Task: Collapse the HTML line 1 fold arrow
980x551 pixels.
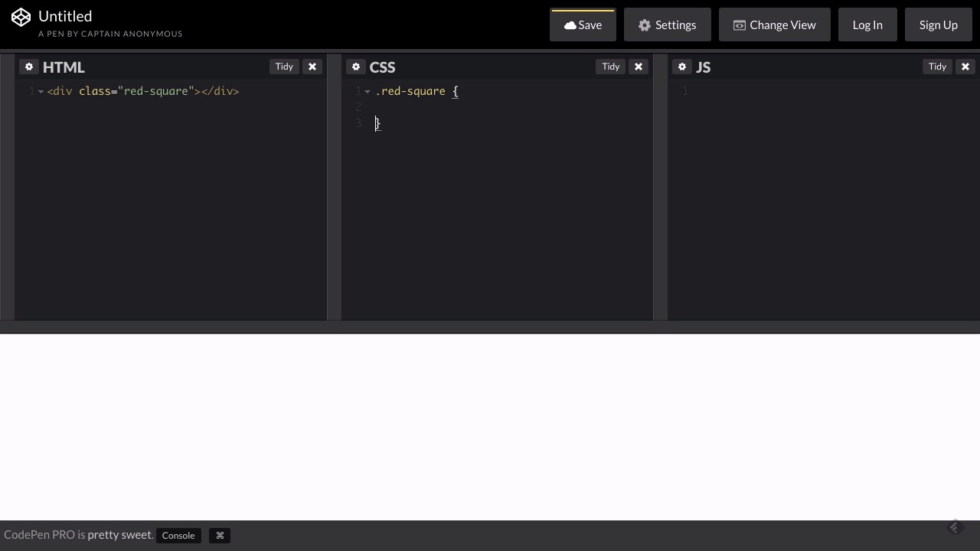Action: tap(41, 92)
